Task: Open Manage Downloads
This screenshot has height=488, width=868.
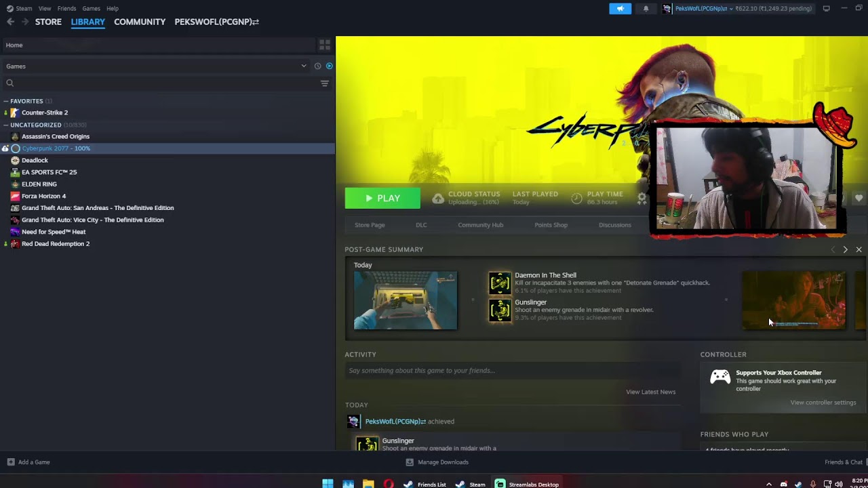Action: point(437,462)
